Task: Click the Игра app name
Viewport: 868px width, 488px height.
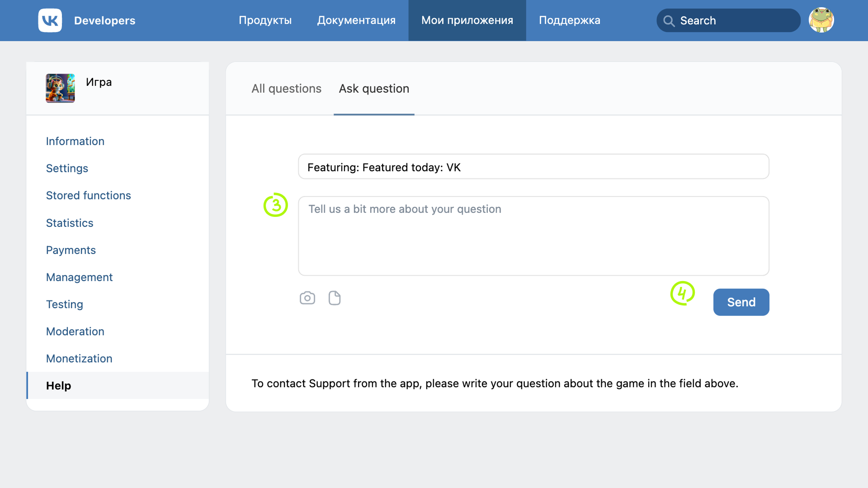Action: [99, 82]
